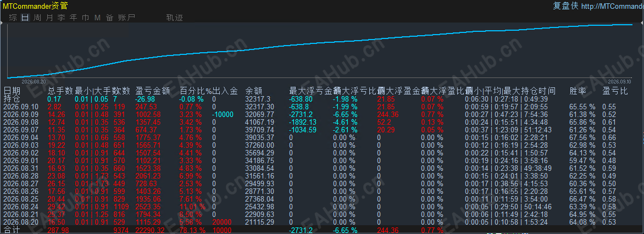Click the 2026.09.10 chart end date label
644x234 pixels.
pyautogui.click(x=619, y=81)
